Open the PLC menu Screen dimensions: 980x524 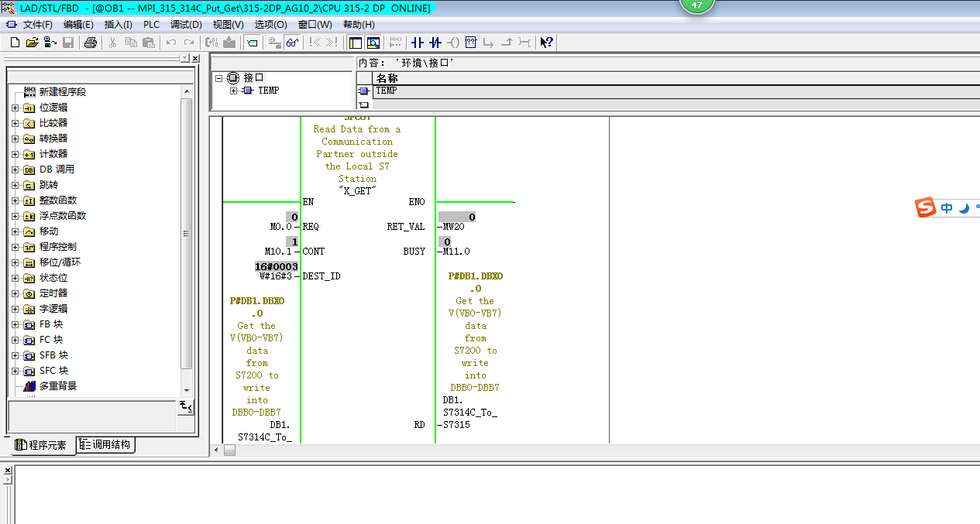tap(151, 25)
